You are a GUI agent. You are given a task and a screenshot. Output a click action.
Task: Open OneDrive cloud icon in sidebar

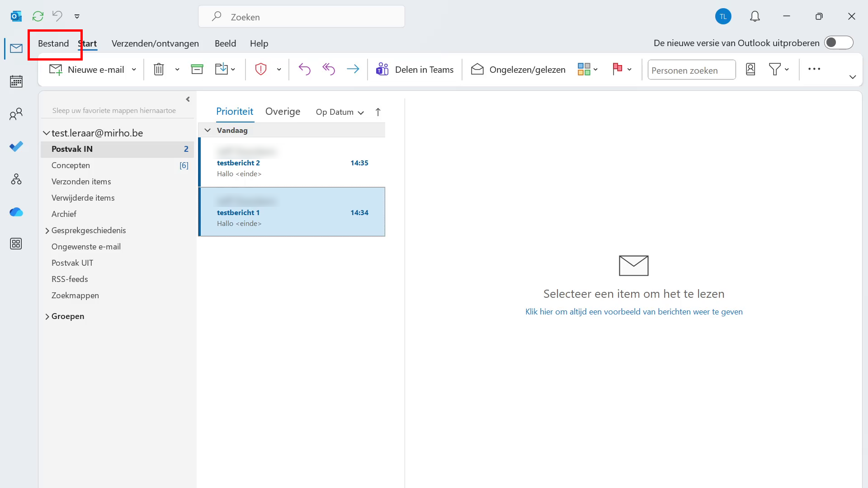[x=16, y=212]
